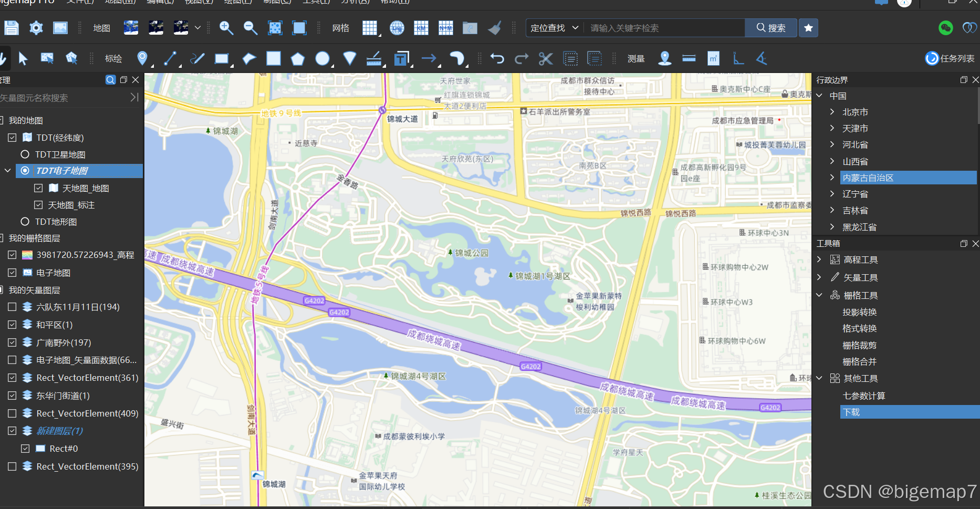980x509 pixels.
Task: Expand the 内蒙古自治区 node
Action: pyautogui.click(x=832, y=178)
